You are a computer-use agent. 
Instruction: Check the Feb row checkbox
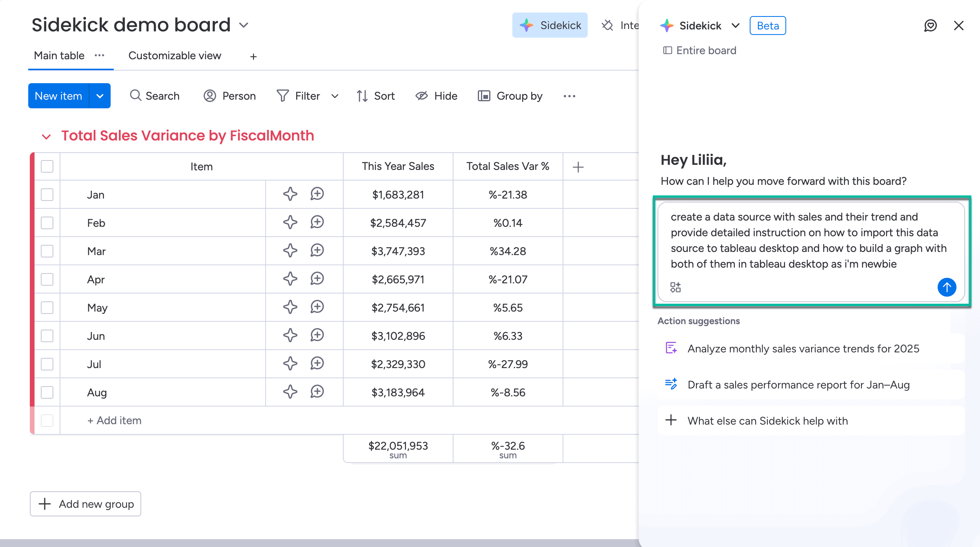(x=47, y=223)
